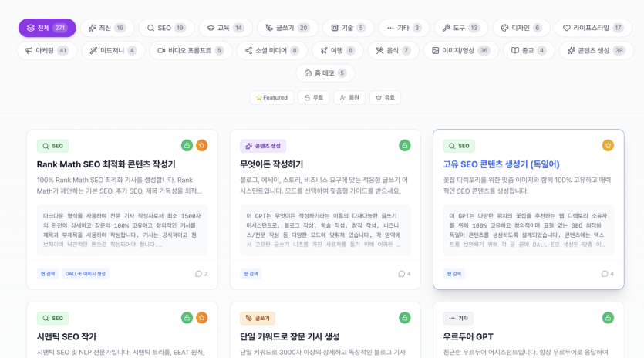Click comment icon on 고유 SEO card
The height and width of the screenshot is (358, 644).
click(x=605, y=274)
